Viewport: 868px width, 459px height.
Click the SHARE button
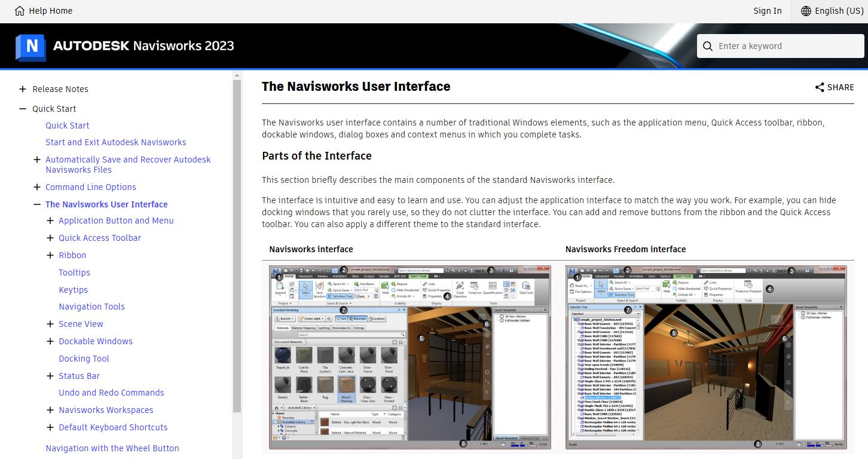(835, 87)
